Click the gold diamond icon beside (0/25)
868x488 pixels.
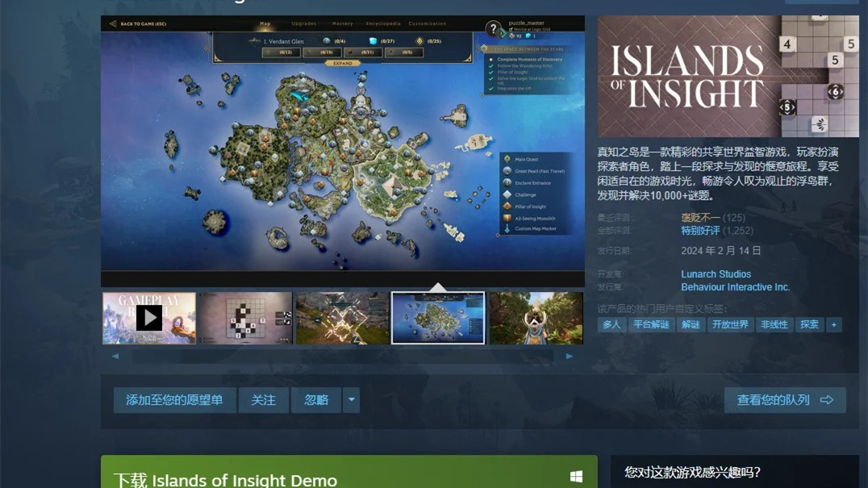coord(419,41)
